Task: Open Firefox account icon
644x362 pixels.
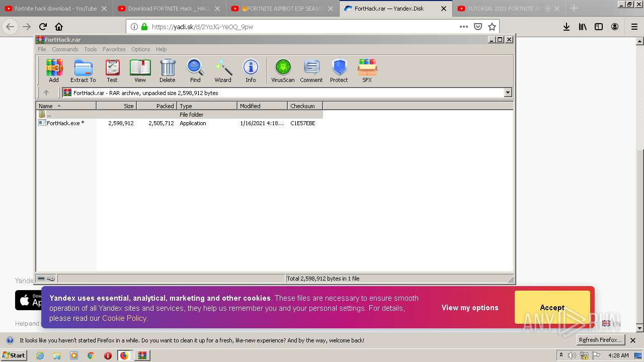Action: click(x=615, y=27)
